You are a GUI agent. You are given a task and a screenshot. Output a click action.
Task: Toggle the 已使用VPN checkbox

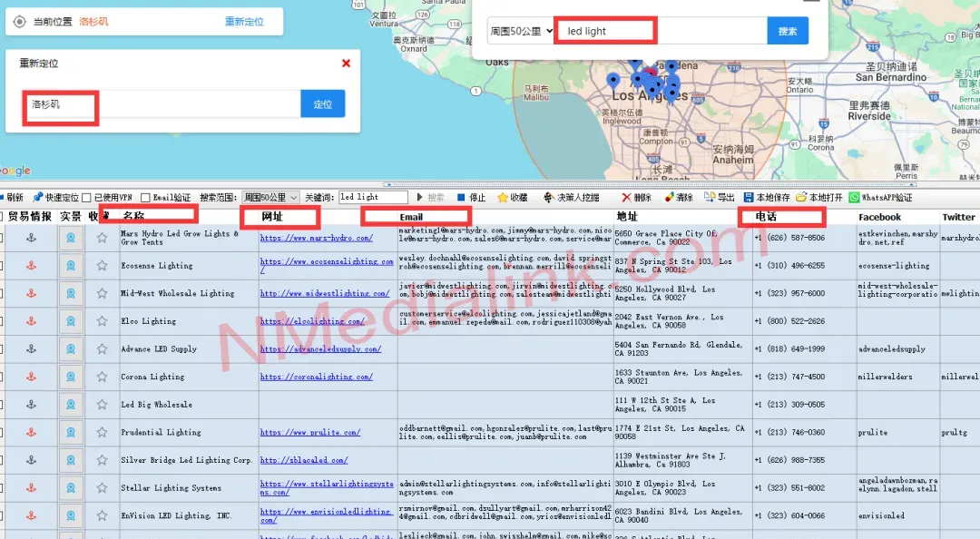point(87,198)
